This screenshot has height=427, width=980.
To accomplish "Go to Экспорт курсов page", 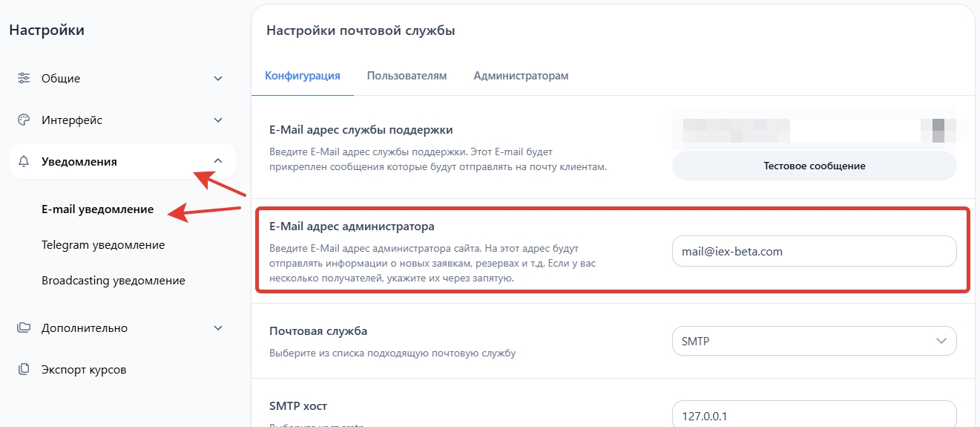I will (x=84, y=369).
